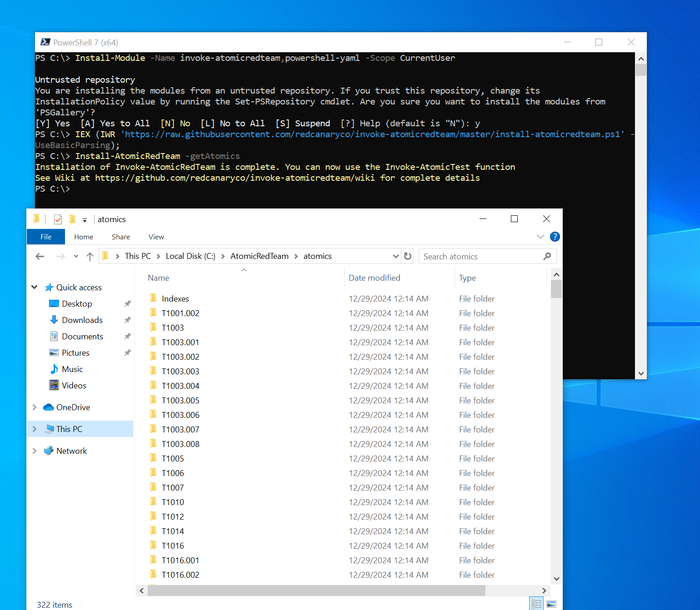Click folder icon of T1003 row
This screenshot has width=700, height=610.
coord(153,327)
